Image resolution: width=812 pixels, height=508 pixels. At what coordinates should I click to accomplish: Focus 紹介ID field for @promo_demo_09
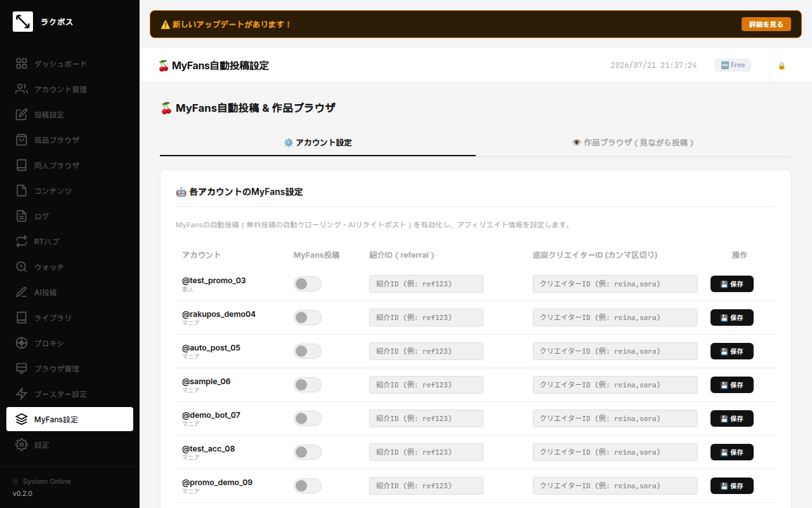coord(426,486)
